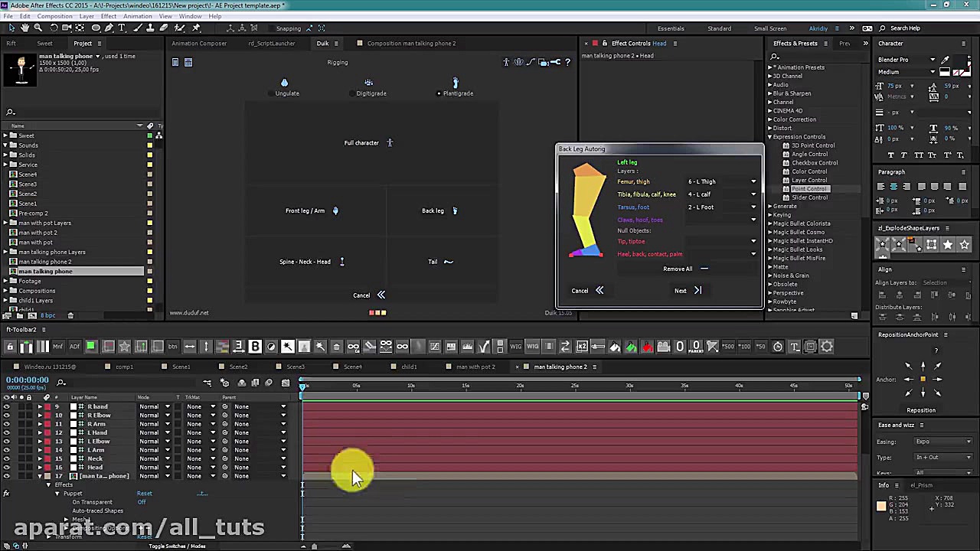Select the Pen tool
Screen dimensions: 980x551
pyautogui.click(x=108, y=28)
